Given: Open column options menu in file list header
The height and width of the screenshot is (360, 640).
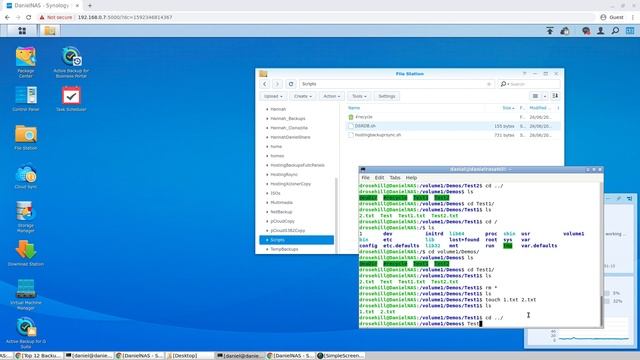Looking at the screenshot, I should [x=558, y=108].
